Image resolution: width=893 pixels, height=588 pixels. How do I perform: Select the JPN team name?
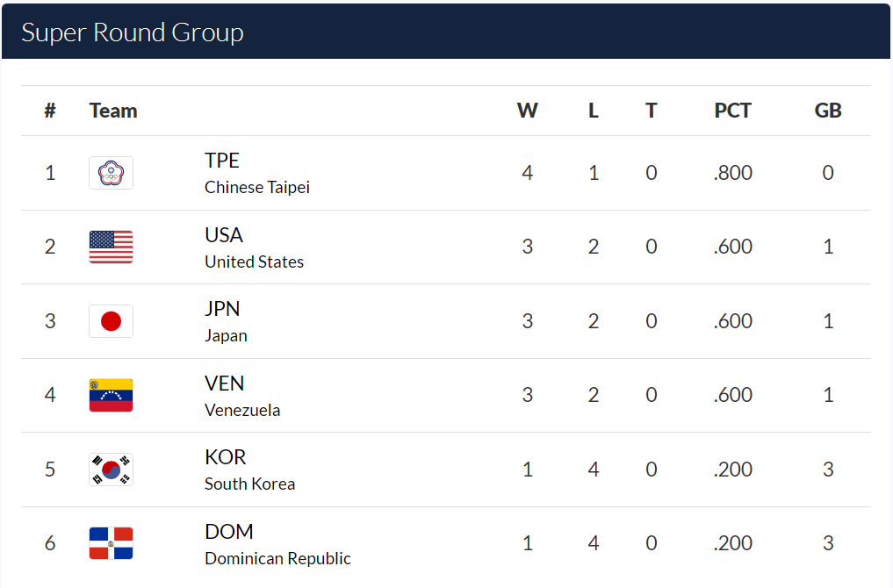[x=222, y=309]
